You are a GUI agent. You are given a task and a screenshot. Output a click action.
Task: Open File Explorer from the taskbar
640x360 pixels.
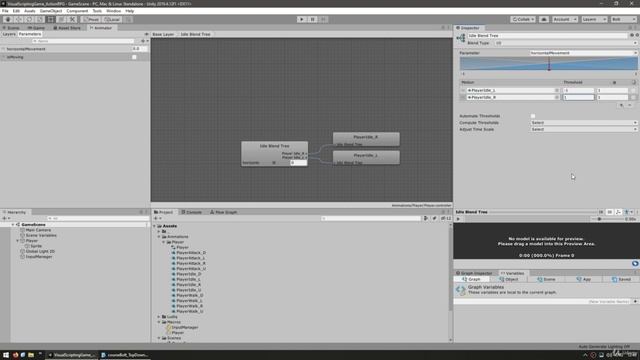point(31,355)
